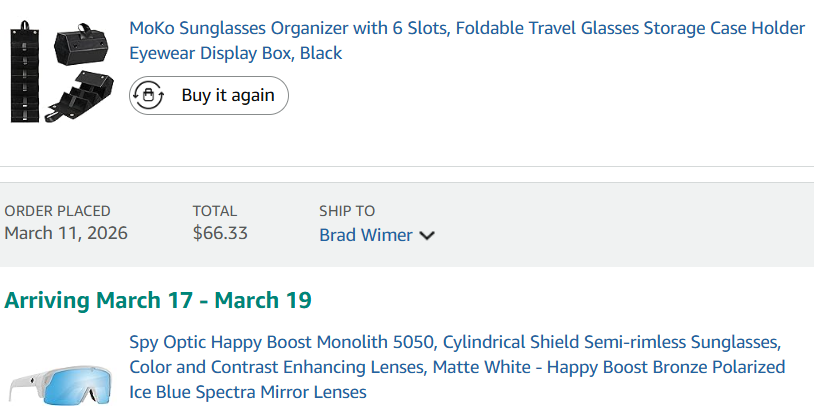Click the SHIP TO label
This screenshot has height=413, width=814.
pos(347,211)
